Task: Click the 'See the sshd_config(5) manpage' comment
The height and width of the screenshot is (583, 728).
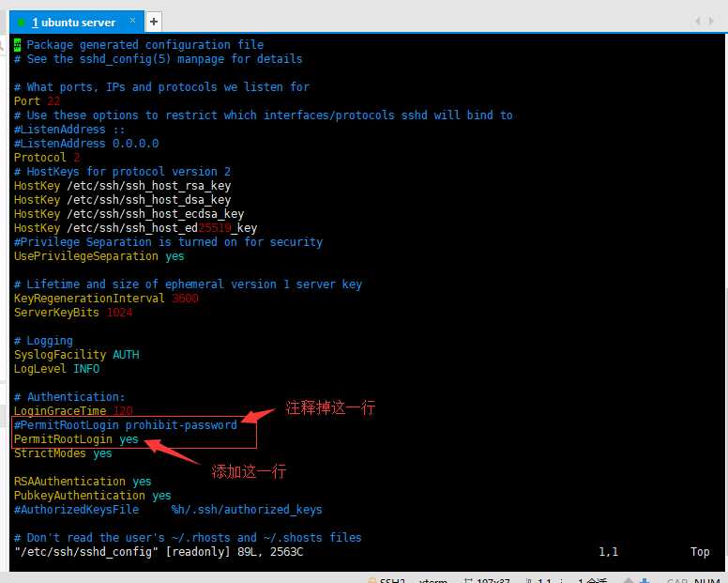Action: [158, 59]
